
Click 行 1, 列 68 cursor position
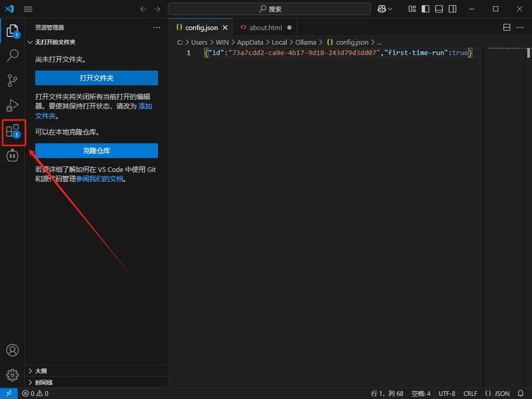point(387,394)
